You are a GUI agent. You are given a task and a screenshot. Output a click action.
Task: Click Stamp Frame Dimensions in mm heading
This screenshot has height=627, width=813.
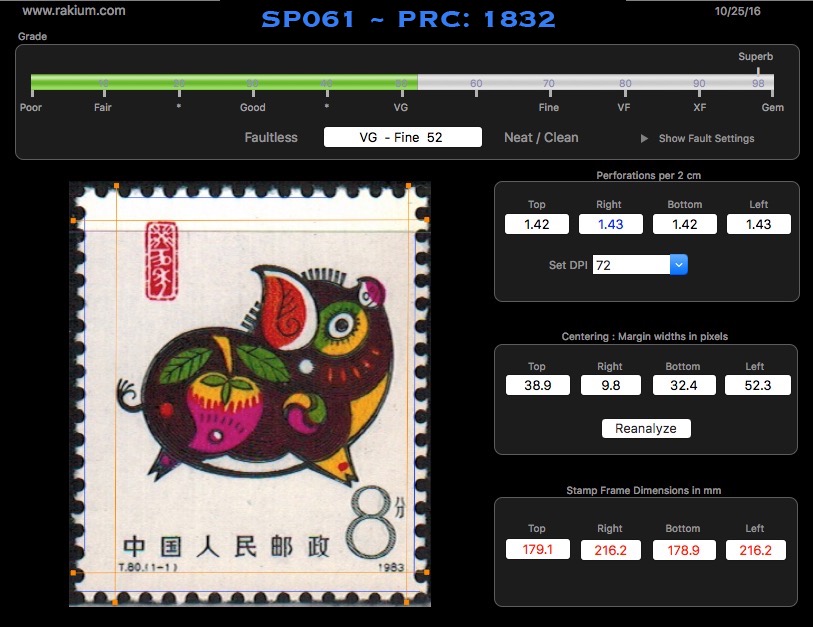(x=643, y=490)
